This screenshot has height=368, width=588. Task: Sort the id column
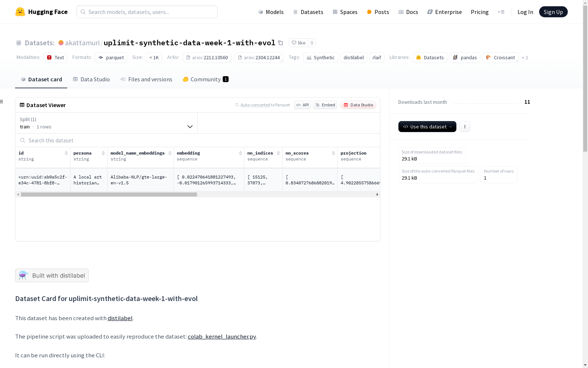[66, 153]
